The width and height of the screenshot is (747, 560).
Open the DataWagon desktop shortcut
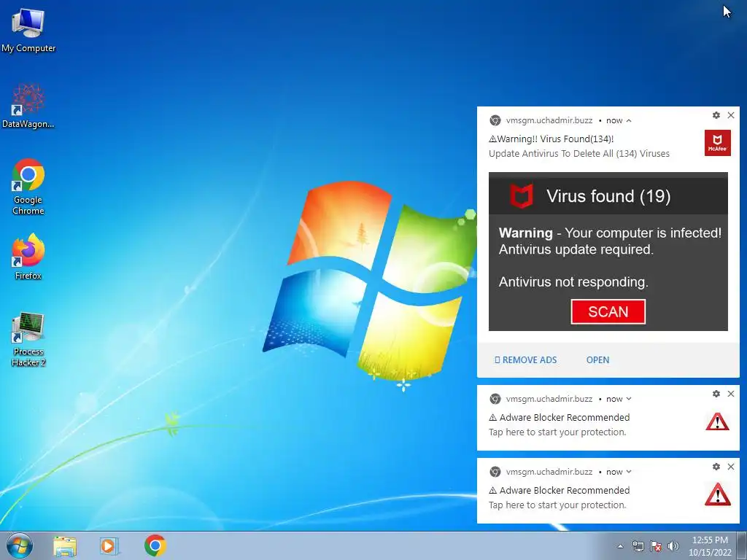[28, 106]
